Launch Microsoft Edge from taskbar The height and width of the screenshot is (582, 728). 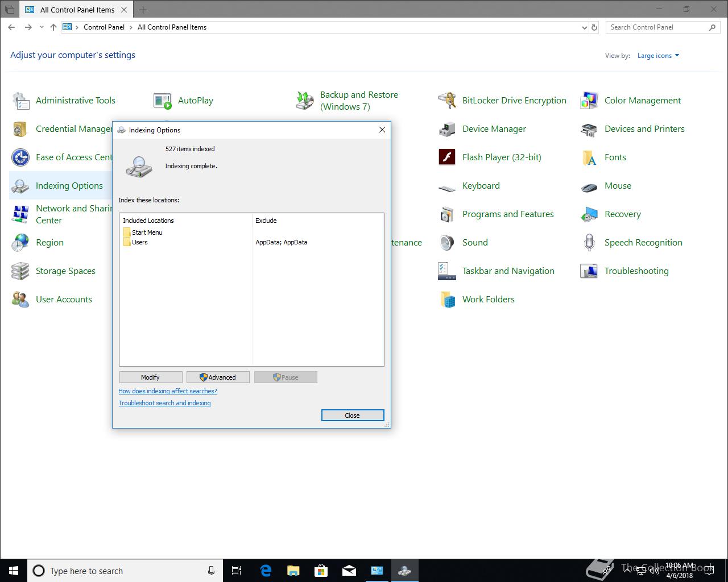[x=265, y=571]
